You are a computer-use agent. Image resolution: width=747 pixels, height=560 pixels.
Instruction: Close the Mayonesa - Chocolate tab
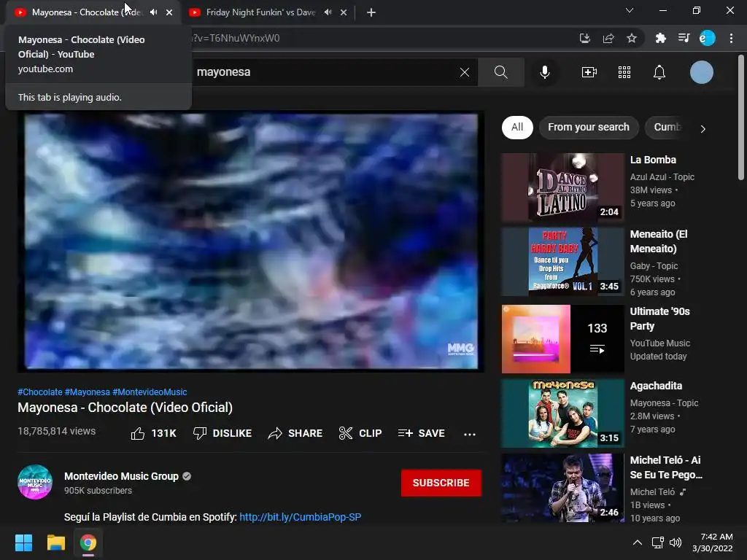169,12
